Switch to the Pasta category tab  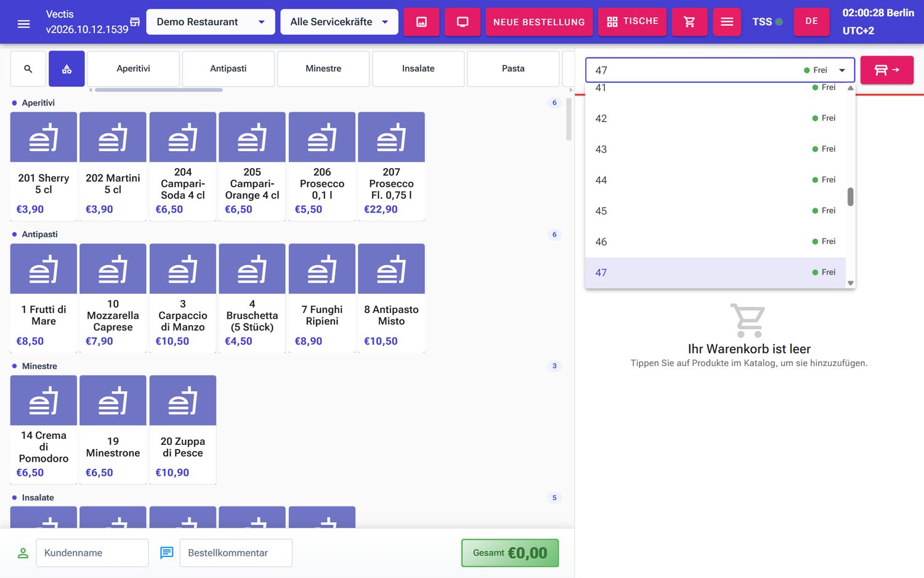tap(513, 69)
